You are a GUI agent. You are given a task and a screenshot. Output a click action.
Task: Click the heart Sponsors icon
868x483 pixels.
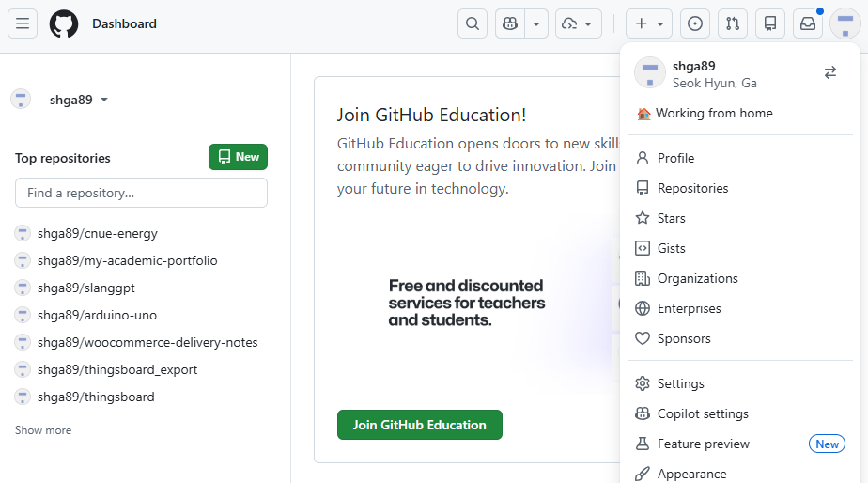pos(643,338)
